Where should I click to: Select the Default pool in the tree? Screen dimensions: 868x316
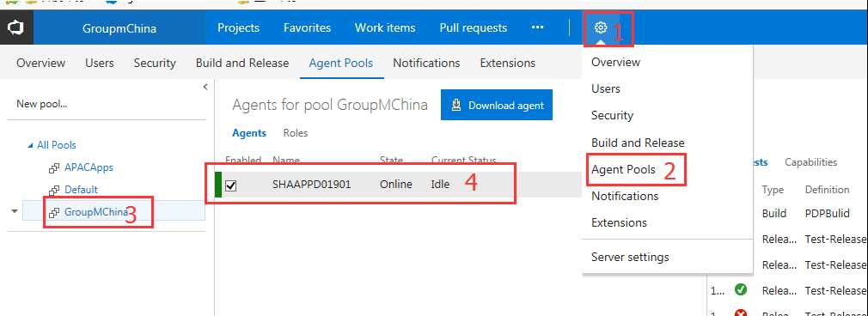pyautogui.click(x=82, y=190)
